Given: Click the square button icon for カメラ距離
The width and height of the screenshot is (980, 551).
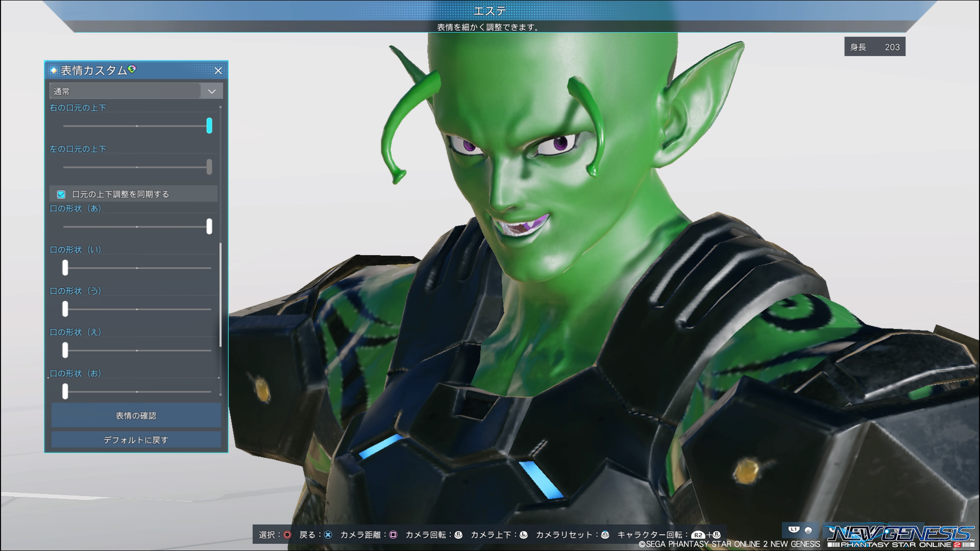Looking at the screenshot, I should click(x=393, y=535).
